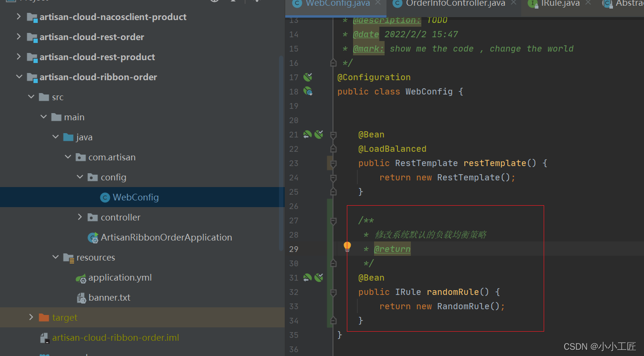Open banner.txt in the resources folder
Image resolution: width=644 pixels, height=356 pixels.
pos(109,298)
